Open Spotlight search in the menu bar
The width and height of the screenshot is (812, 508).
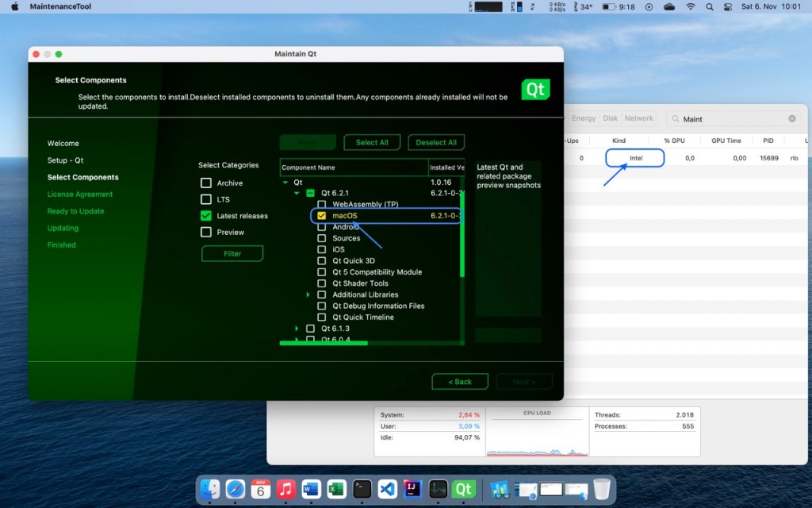pos(708,6)
